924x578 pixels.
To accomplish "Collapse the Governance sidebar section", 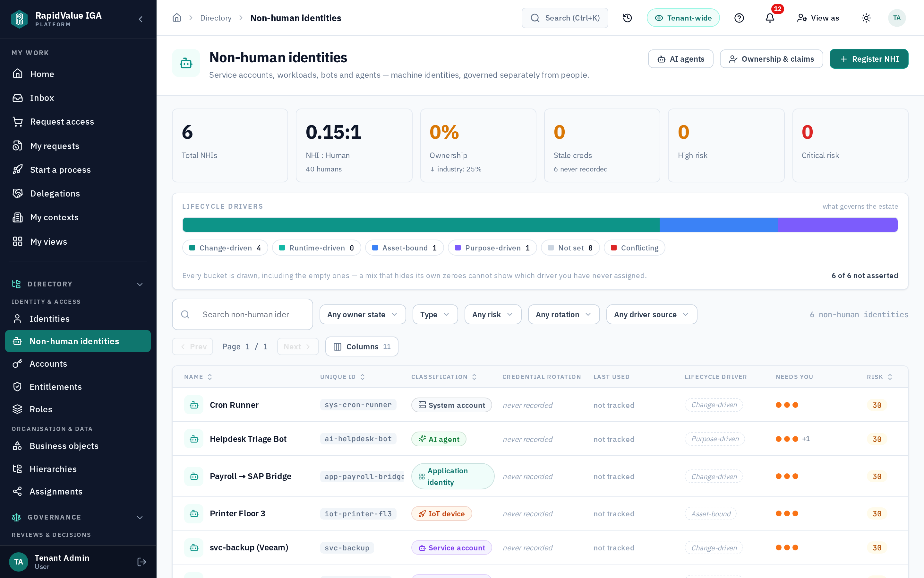I will pos(78,517).
